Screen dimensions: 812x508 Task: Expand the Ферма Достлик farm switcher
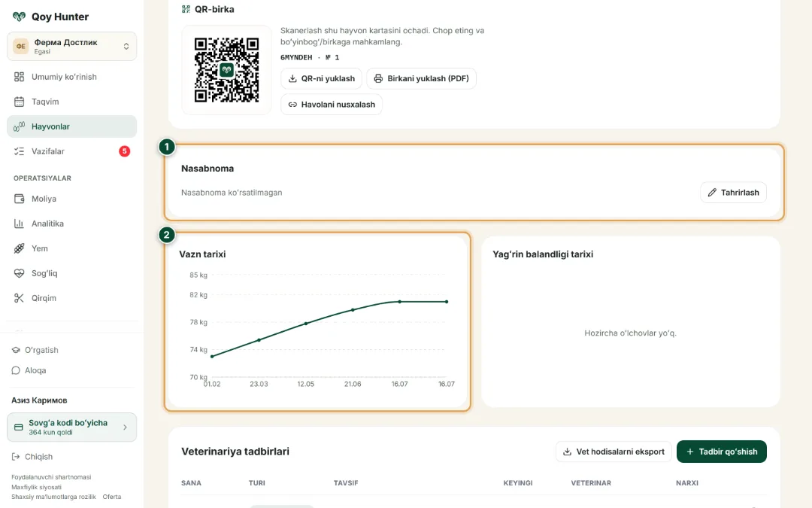point(72,46)
